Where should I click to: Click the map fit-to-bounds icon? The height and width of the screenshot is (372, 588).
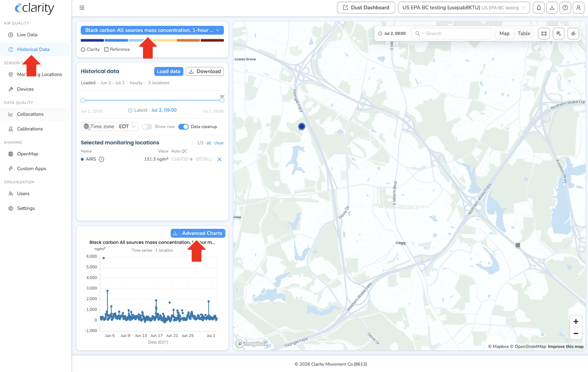pos(544,34)
